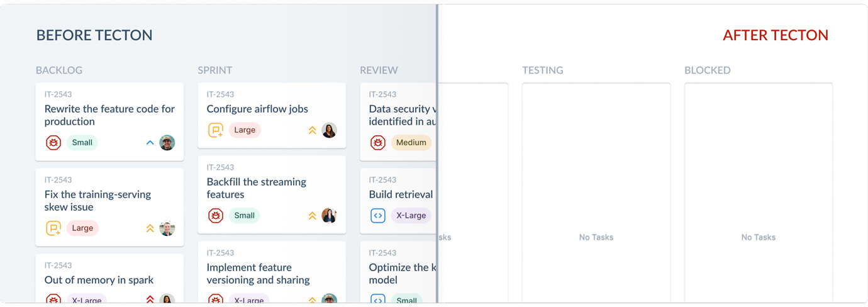
Task: Click IT-2543 ID on Backfill streaming features card
Action: coord(220,167)
